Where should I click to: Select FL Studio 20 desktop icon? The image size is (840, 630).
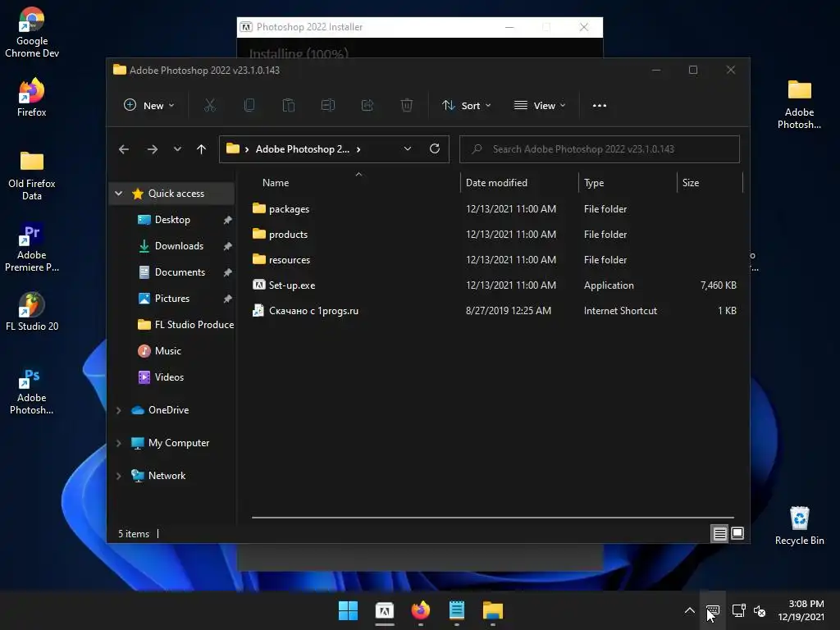tap(32, 311)
